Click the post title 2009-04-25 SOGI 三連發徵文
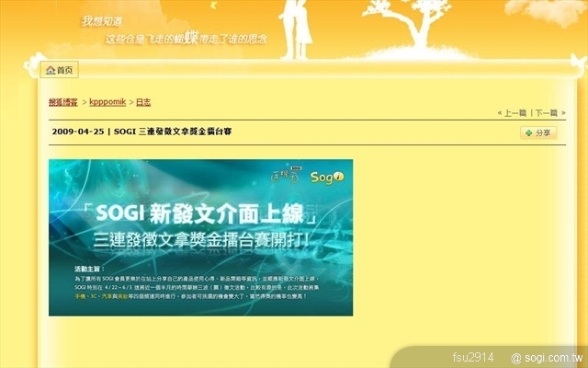Viewport: 588px width, 368px height. coord(141,132)
